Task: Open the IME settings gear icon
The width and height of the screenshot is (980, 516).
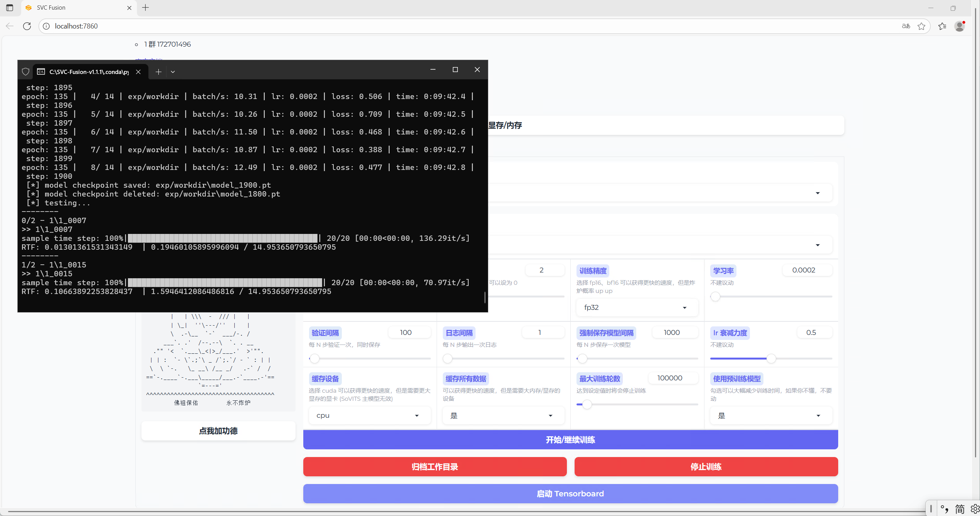Action: pyautogui.click(x=975, y=509)
